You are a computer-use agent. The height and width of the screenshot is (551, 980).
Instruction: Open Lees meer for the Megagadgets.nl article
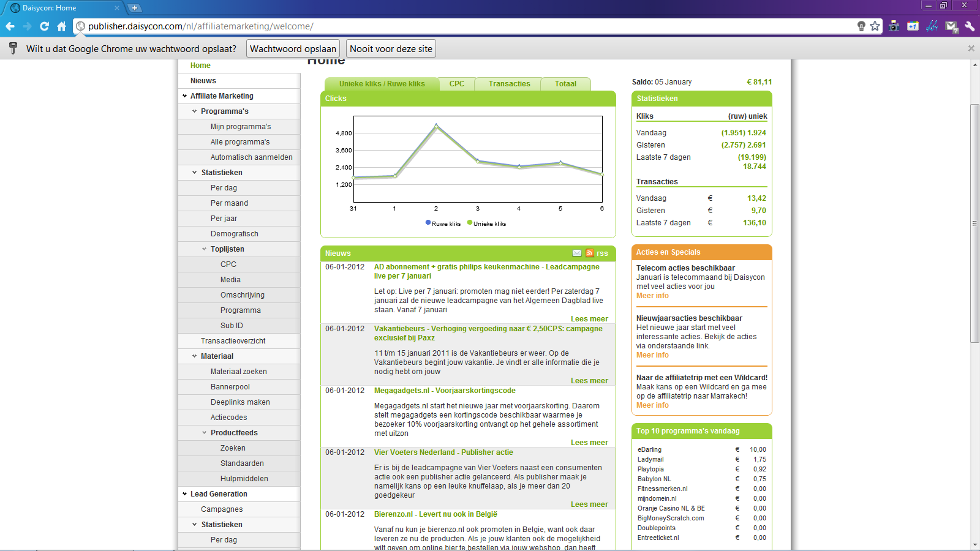click(589, 443)
